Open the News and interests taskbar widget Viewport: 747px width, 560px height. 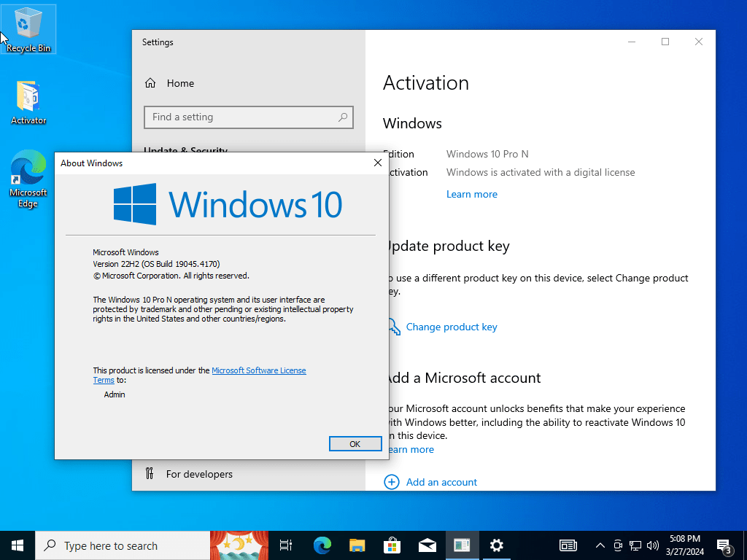click(x=568, y=545)
